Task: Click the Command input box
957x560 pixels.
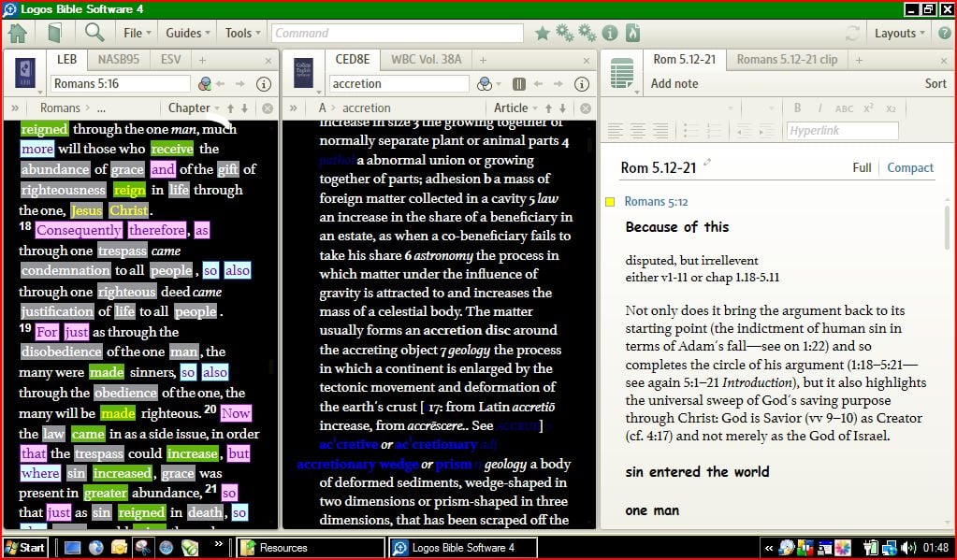Action: coord(398,33)
